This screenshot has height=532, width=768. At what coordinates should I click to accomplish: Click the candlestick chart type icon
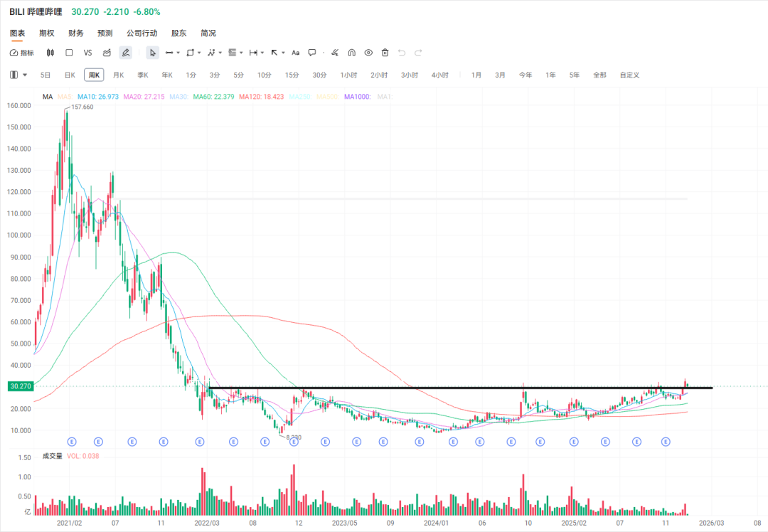pyautogui.click(x=50, y=53)
